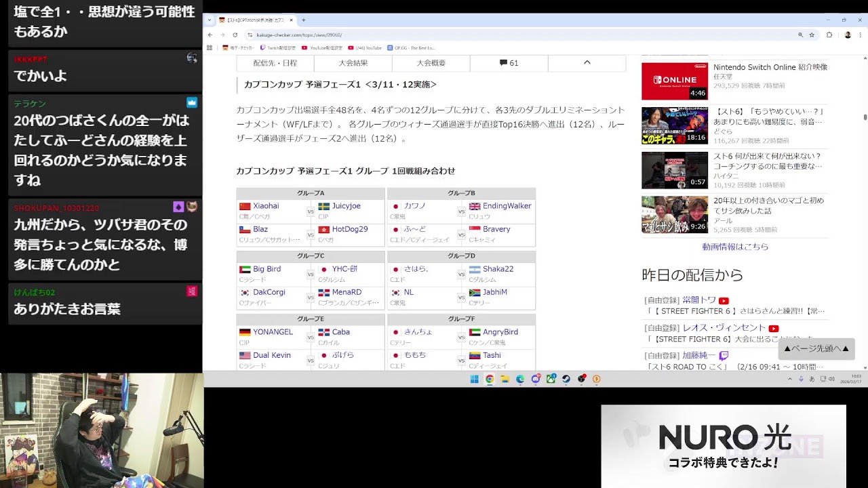The image size is (868, 488).
Task: Open Chrome in the taskbar
Action: tap(490, 379)
